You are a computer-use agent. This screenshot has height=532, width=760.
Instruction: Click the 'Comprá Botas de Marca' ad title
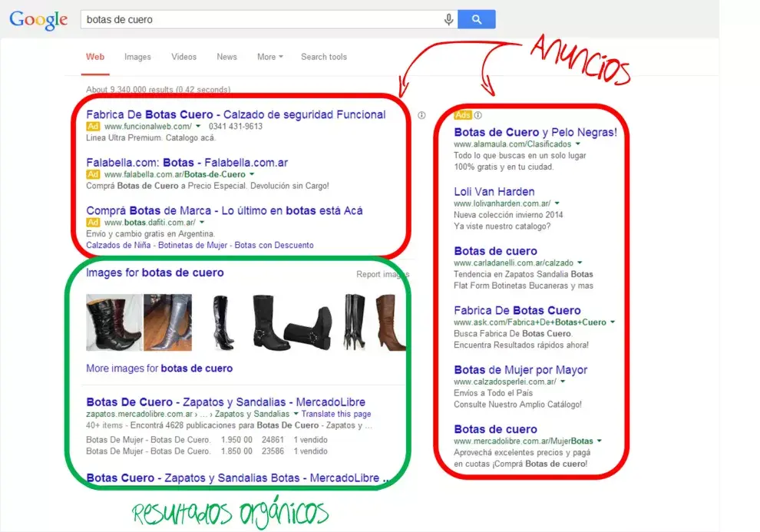[224, 211]
